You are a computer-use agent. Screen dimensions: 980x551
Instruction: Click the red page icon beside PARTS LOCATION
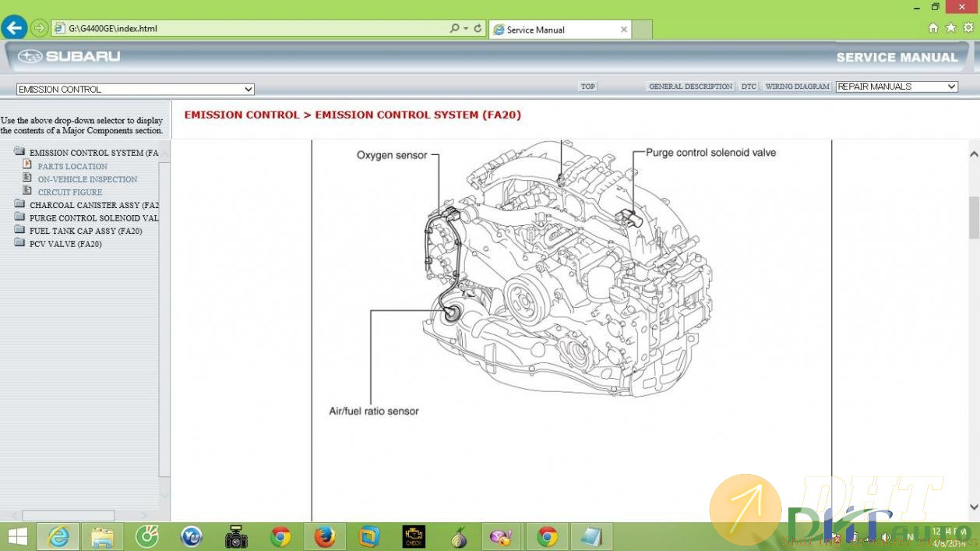pos(27,164)
